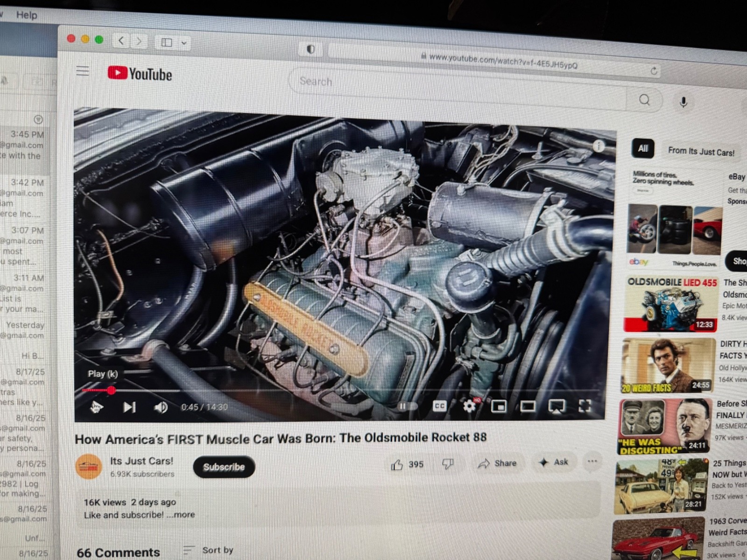Click the Shop button on eBay ad

pyautogui.click(x=738, y=261)
